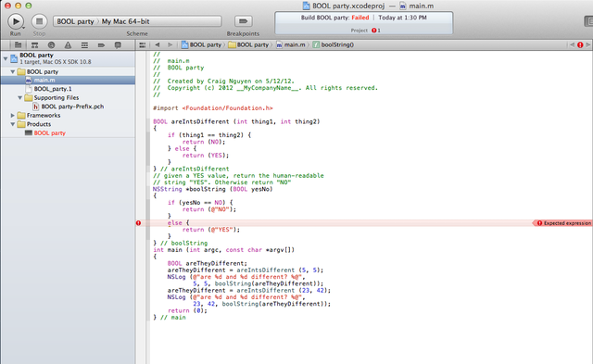Click the Run button options arrow
Screen dimensions: 593x364
click(24, 28)
